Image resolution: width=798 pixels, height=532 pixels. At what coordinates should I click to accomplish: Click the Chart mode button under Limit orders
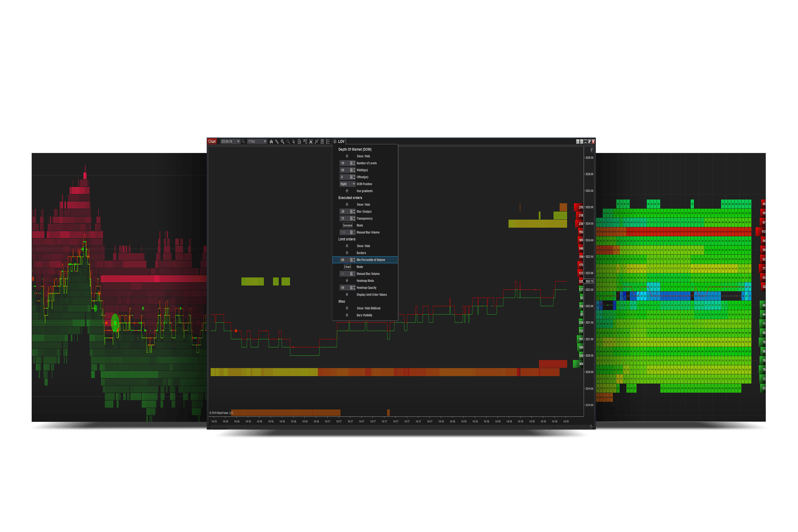tap(347, 267)
